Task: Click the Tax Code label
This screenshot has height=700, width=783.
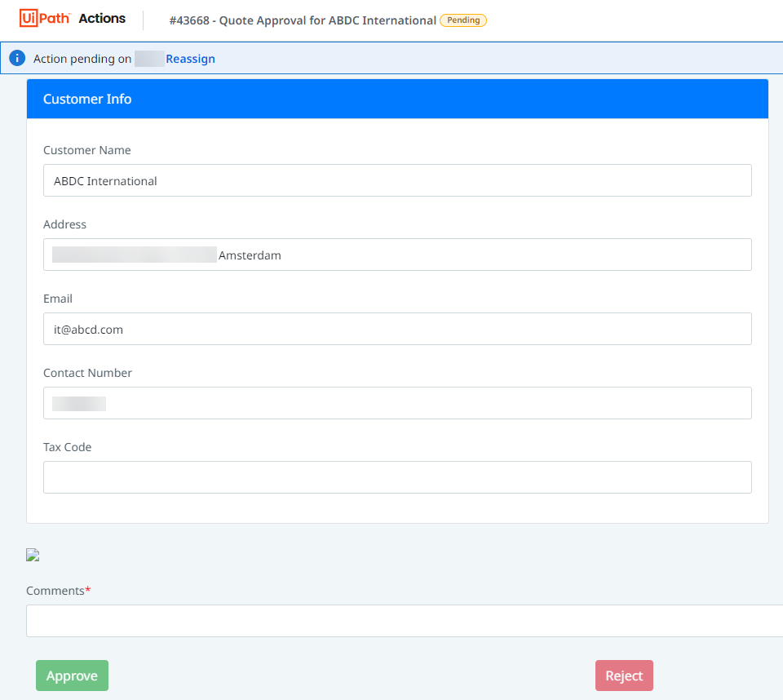Action: tap(67, 447)
